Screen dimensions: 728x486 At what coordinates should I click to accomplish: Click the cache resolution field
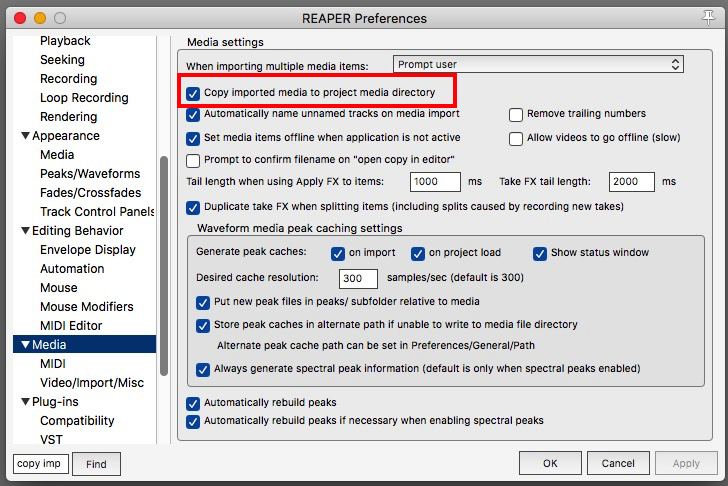pos(358,279)
